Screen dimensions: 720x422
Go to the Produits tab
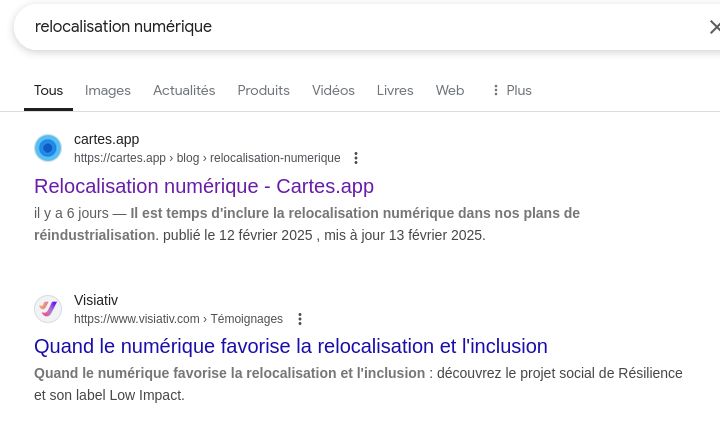[264, 90]
